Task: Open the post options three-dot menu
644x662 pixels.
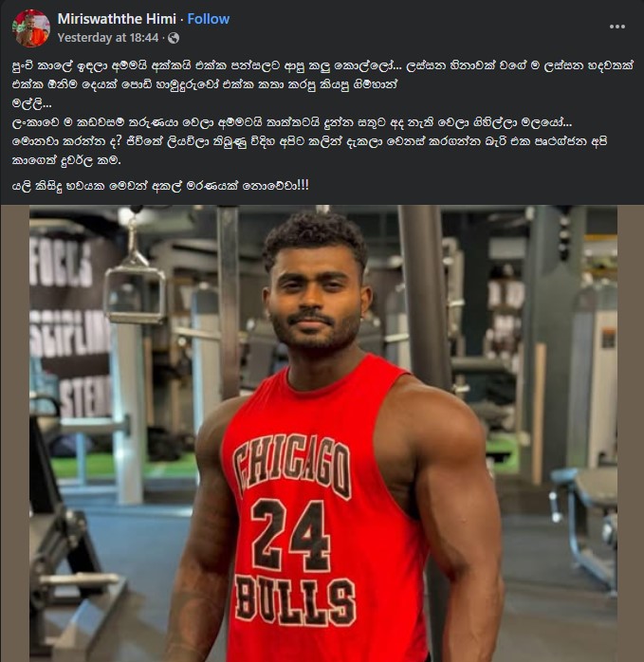Action: point(617,27)
